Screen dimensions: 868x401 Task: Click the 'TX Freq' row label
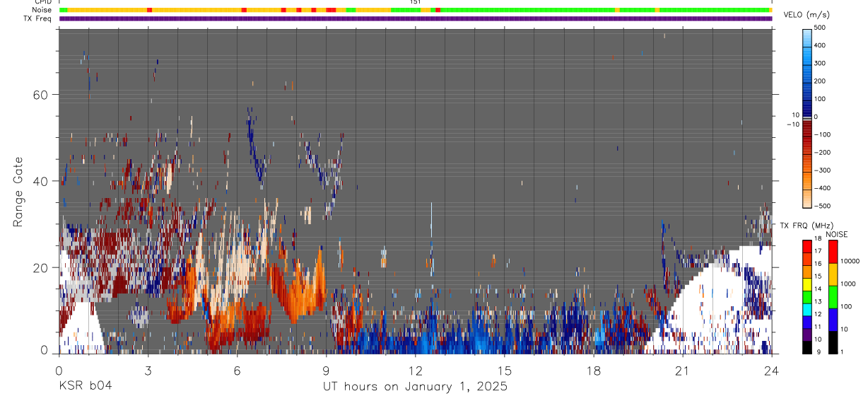coord(39,18)
